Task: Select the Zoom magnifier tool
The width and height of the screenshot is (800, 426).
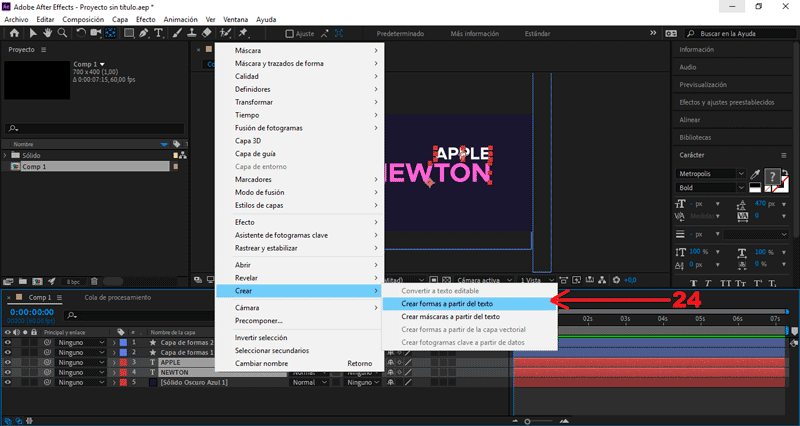Action: click(62, 33)
